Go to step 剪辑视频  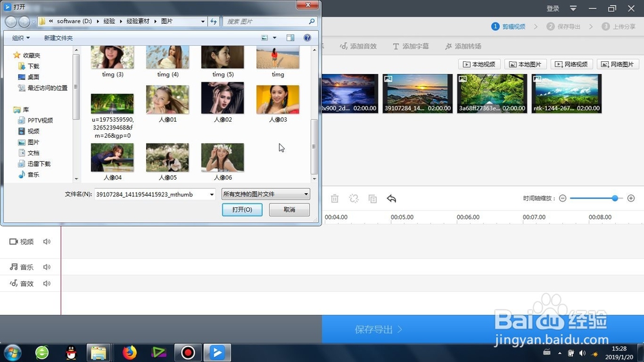pos(509,26)
